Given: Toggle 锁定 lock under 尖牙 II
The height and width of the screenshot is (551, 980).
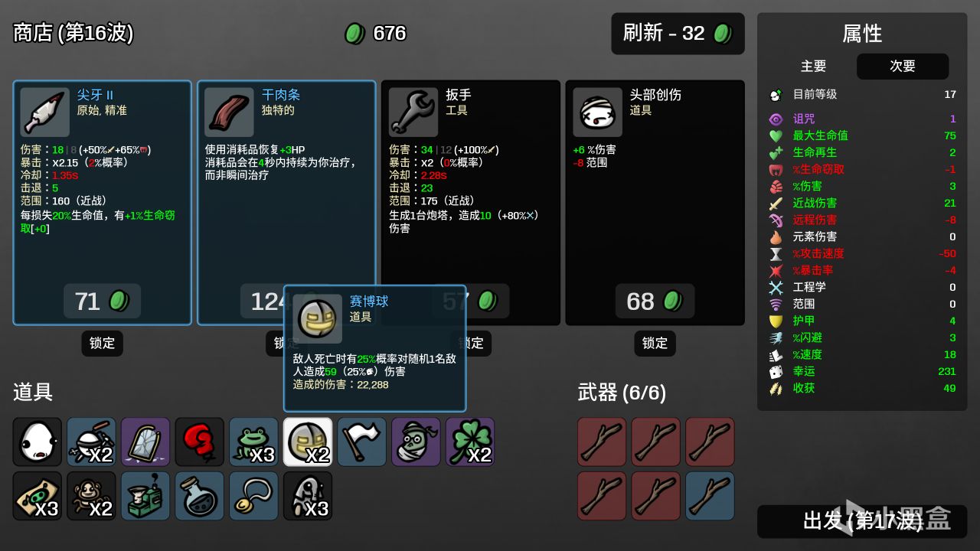Looking at the screenshot, I should pyautogui.click(x=102, y=343).
